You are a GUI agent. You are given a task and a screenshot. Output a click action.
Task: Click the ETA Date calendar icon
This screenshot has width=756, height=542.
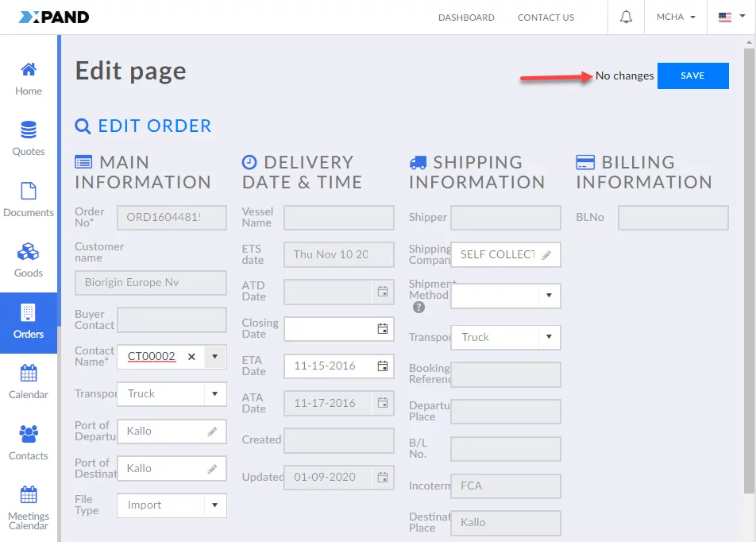pyautogui.click(x=383, y=366)
